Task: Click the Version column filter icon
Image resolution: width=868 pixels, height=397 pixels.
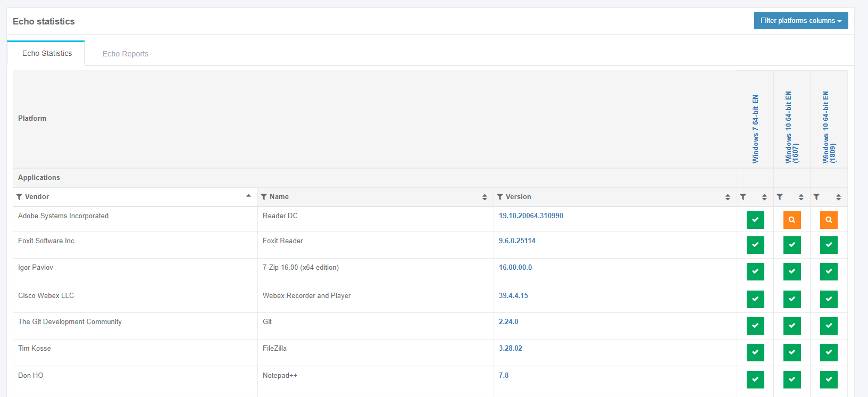Action: [x=500, y=197]
